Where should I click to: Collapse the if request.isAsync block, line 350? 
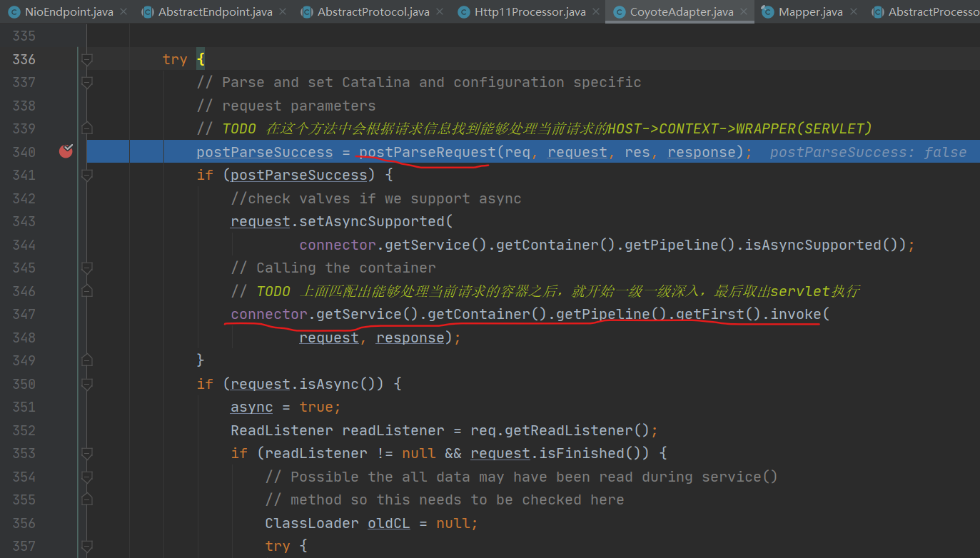click(87, 384)
